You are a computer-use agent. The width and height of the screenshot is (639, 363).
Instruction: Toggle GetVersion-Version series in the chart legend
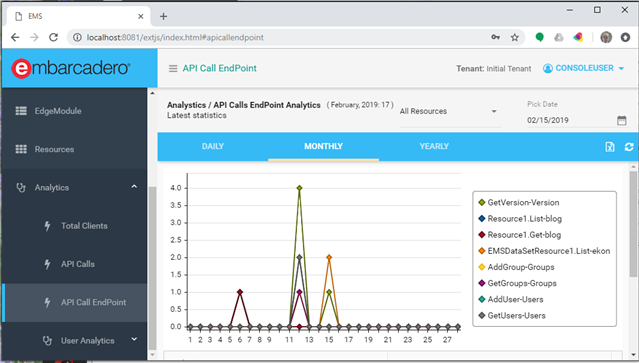(518, 202)
